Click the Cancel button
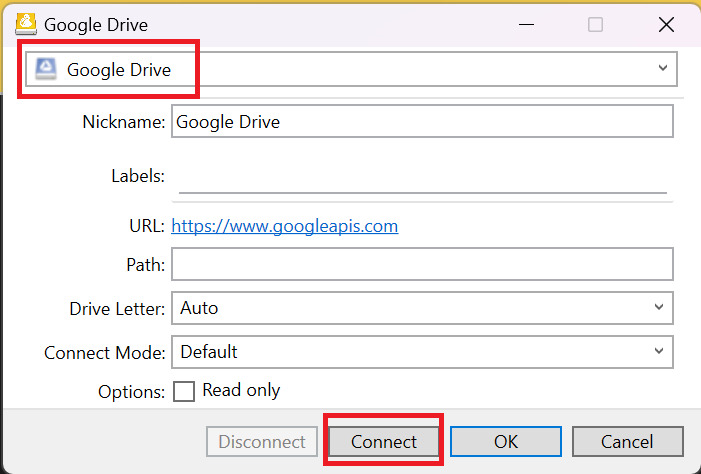Viewport: 701px width, 474px height. [627, 441]
